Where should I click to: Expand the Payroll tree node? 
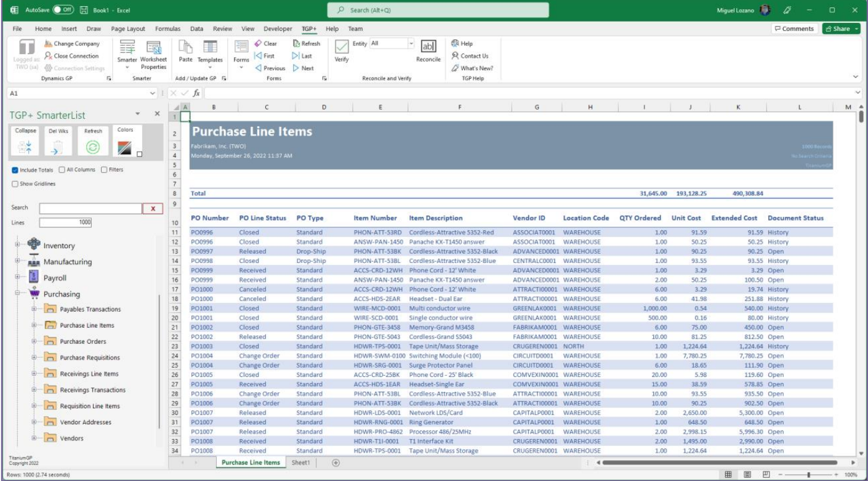coord(17,278)
